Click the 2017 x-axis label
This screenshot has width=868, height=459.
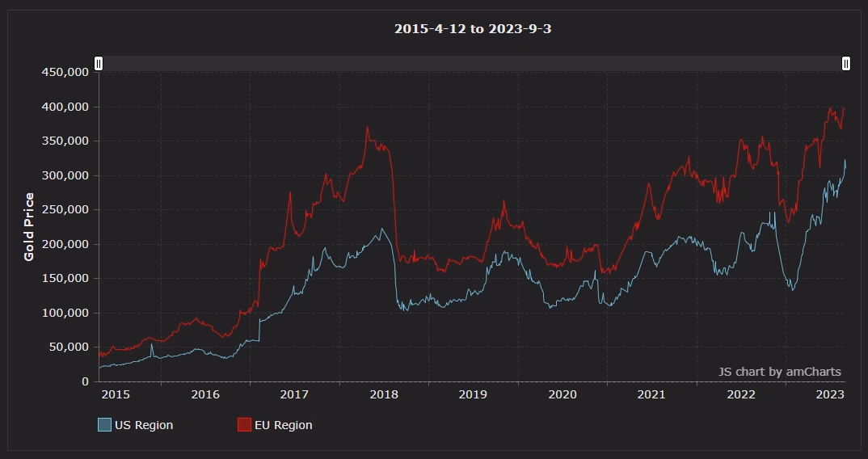(x=294, y=394)
